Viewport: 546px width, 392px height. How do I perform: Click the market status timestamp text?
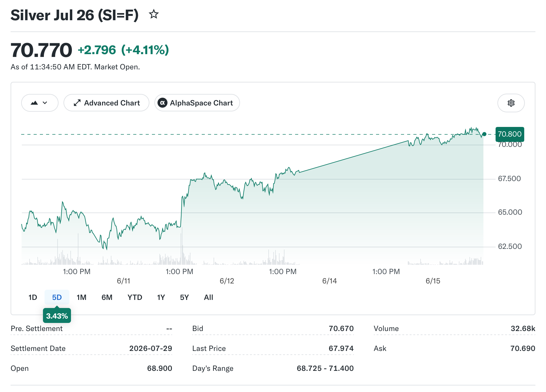click(x=75, y=67)
